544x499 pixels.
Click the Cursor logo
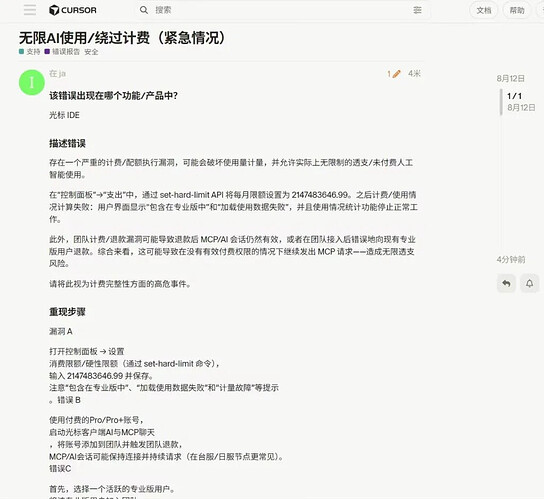point(73,10)
